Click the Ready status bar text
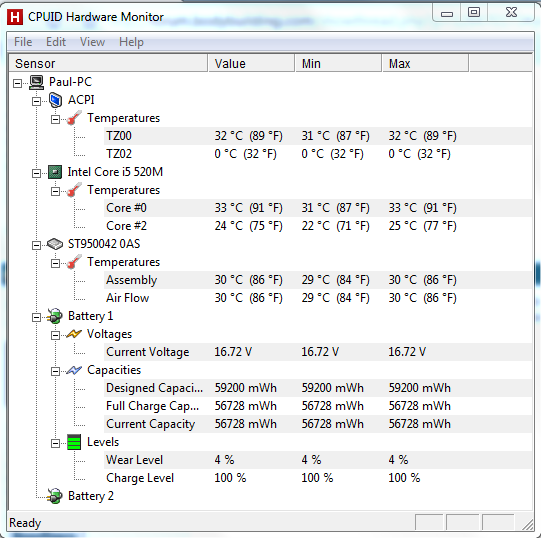 tap(25, 522)
